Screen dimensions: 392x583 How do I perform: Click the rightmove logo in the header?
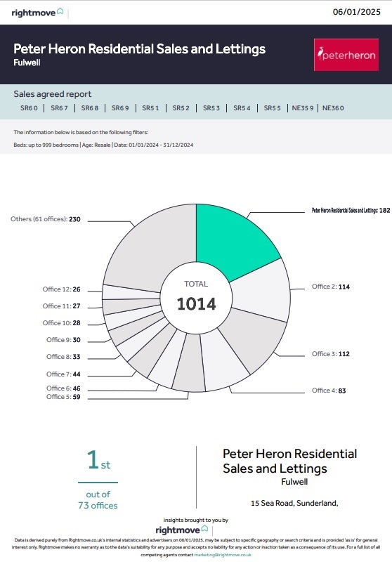click(x=37, y=12)
